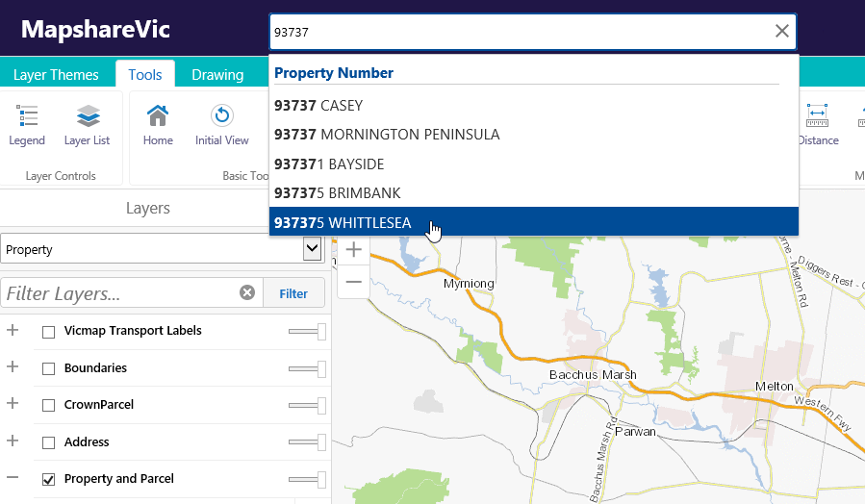Viewport: 865px width, 504px height.
Task: Select 93737 MORNINGTON PENINSULA result
Action: [x=534, y=135]
